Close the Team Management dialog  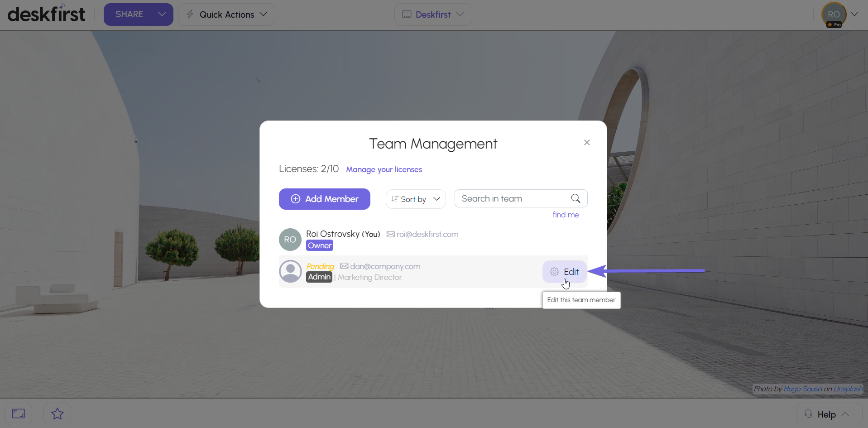click(587, 143)
